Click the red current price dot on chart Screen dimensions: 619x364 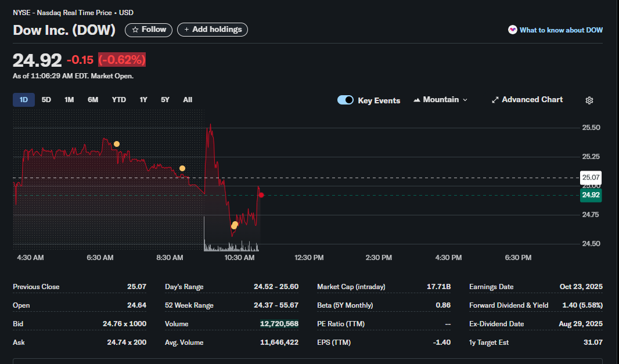click(x=261, y=195)
